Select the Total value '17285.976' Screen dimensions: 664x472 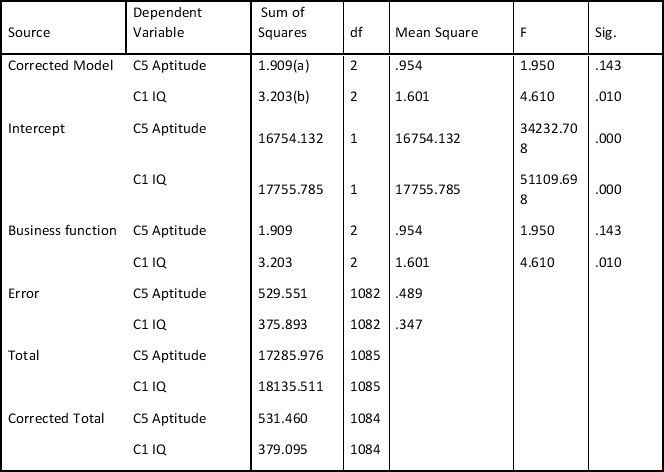tap(291, 355)
